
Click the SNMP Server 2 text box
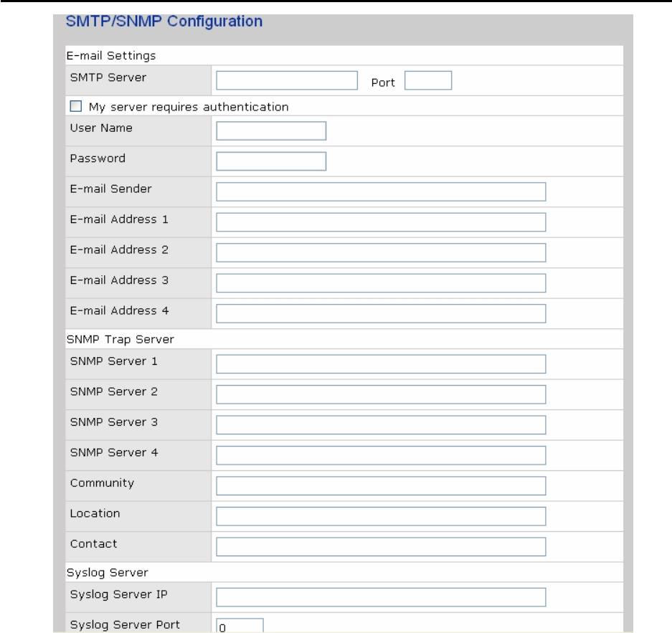381,395
